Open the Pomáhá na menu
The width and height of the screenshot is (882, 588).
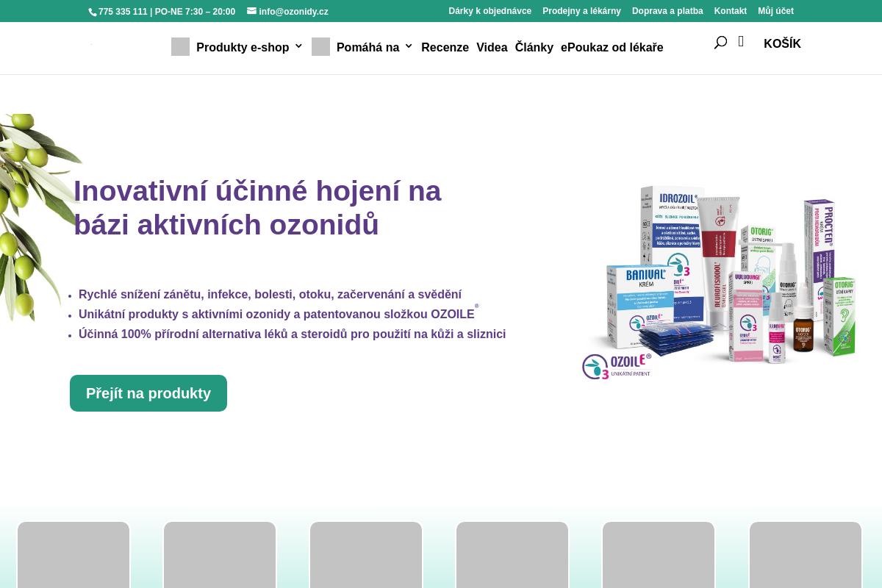(367, 47)
